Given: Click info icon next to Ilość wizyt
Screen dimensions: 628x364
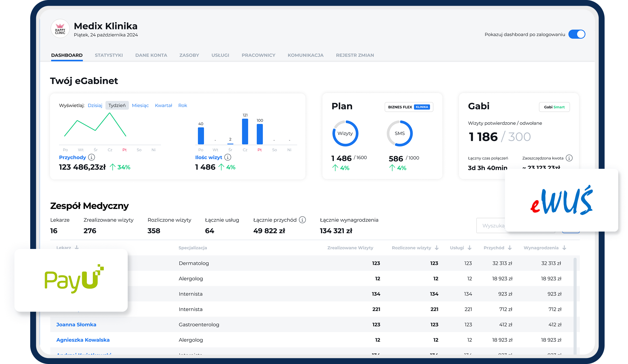Looking at the screenshot, I should coord(228,157).
